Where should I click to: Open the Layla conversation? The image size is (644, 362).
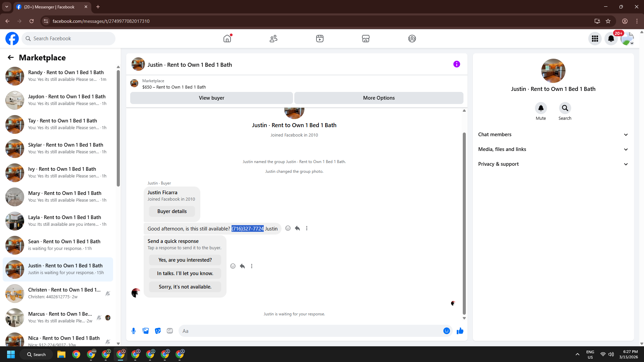pos(58,221)
